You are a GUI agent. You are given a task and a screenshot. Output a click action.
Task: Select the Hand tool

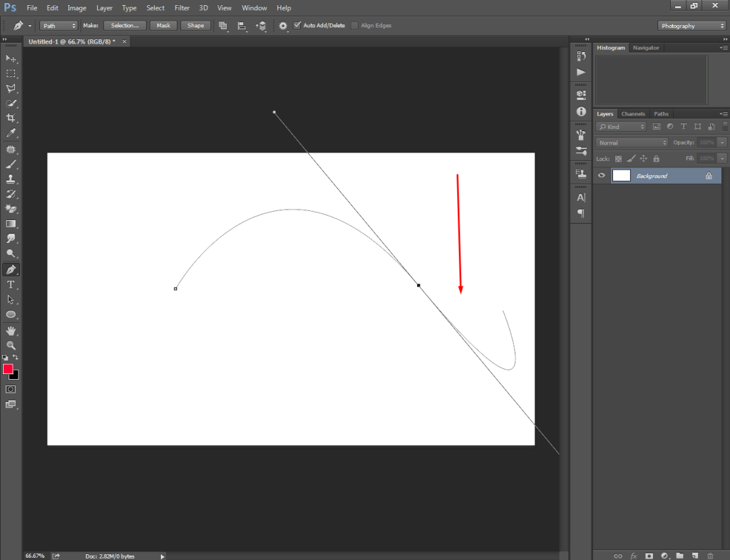[11, 330]
